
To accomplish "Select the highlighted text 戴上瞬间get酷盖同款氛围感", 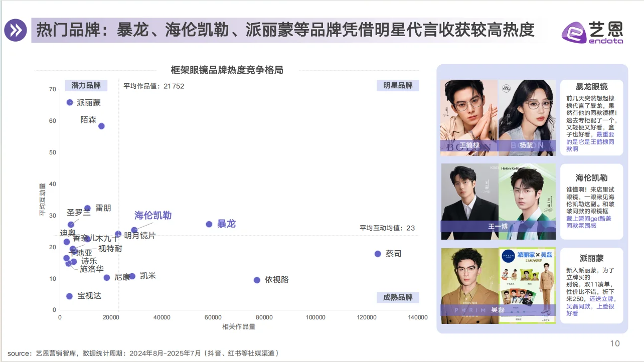I will [x=589, y=222].
